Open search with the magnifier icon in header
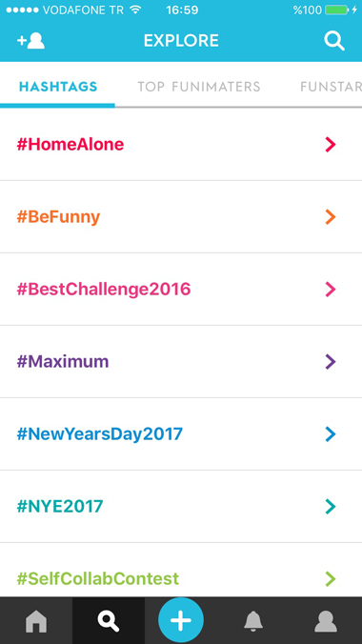The height and width of the screenshot is (644, 362). click(334, 41)
